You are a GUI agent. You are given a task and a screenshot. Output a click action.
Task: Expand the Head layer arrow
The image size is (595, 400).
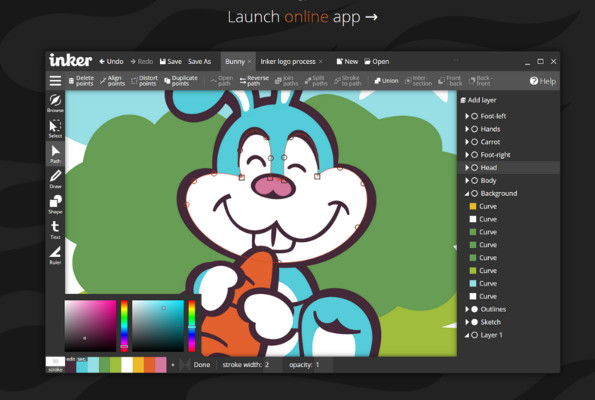(x=467, y=167)
